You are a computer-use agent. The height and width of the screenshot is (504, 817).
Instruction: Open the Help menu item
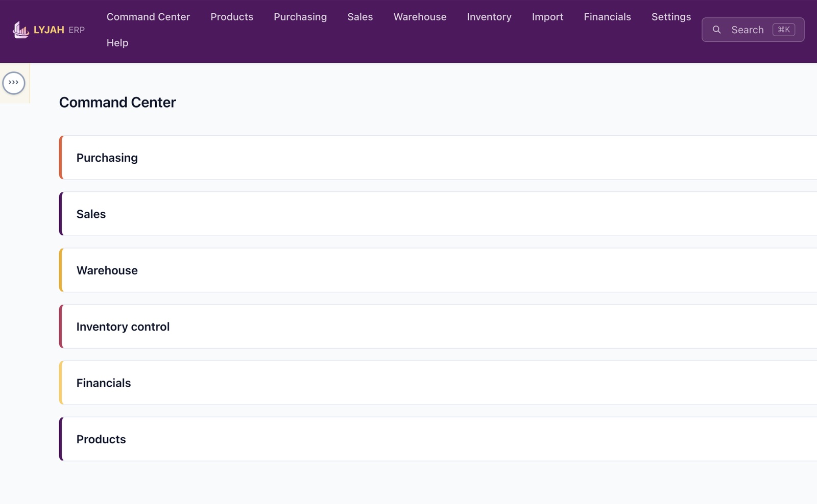[117, 43]
